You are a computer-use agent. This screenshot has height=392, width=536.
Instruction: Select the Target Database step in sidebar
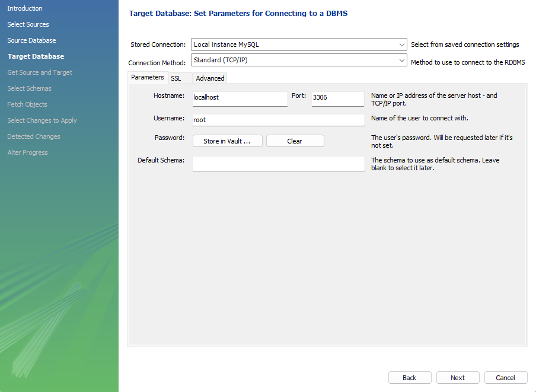pos(36,56)
